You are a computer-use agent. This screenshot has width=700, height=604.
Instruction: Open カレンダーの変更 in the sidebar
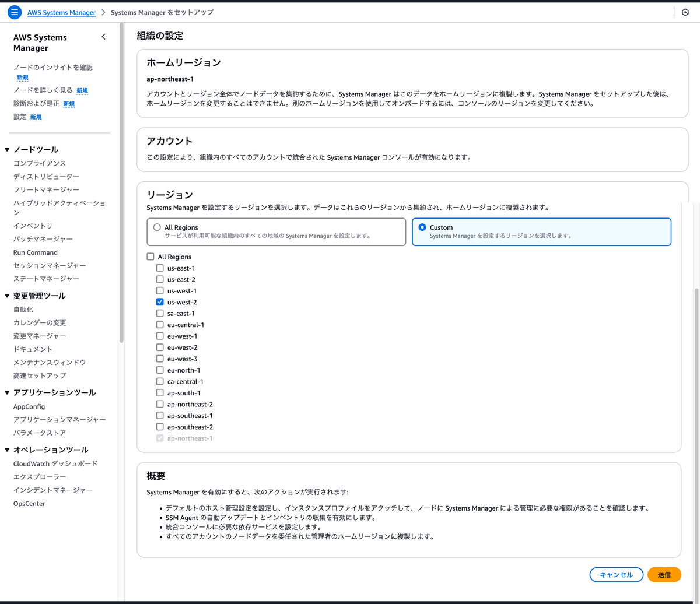point(40,322)
